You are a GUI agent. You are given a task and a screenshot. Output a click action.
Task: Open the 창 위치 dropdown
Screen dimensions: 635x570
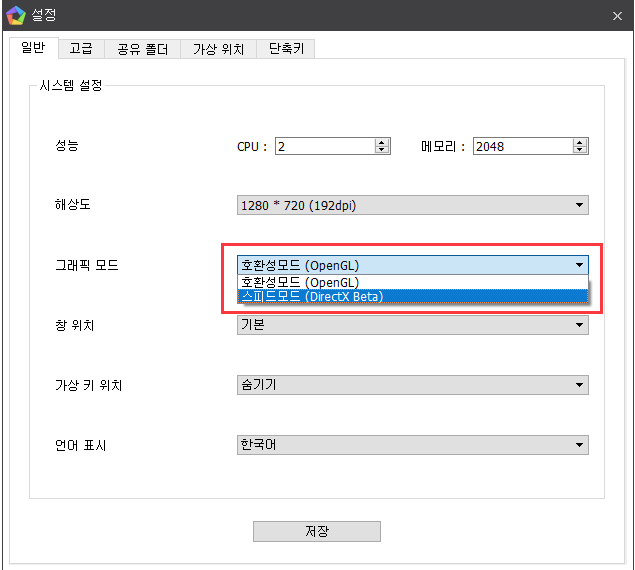413,325
